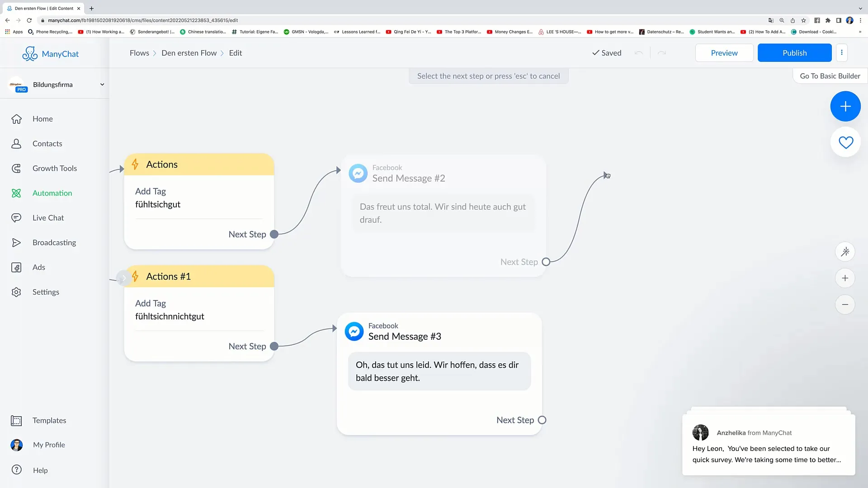
Task: Open Growth Tools in the sidebar
Action: pos(54,169)
